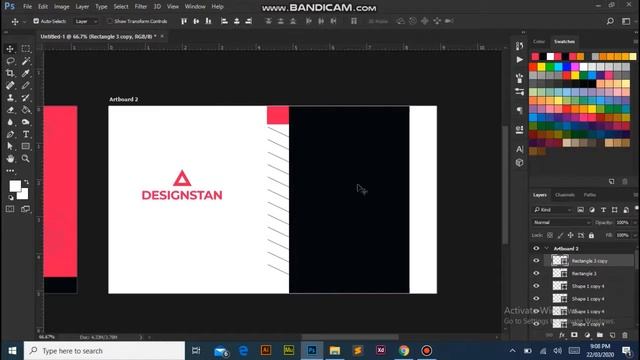The height and width of the screenshot is (360, 640).
Task: Select the Rectangular Marquee tool
Action: (26, 49)
